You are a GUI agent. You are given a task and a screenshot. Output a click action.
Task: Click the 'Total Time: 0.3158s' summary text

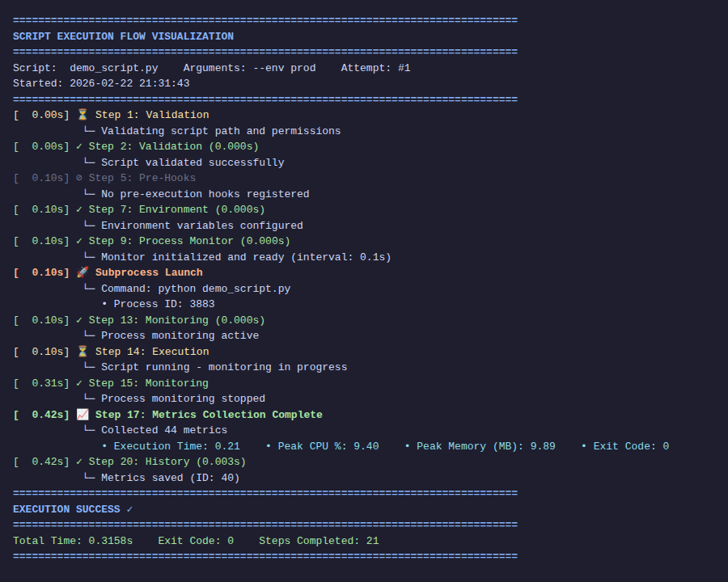[73, 541]
